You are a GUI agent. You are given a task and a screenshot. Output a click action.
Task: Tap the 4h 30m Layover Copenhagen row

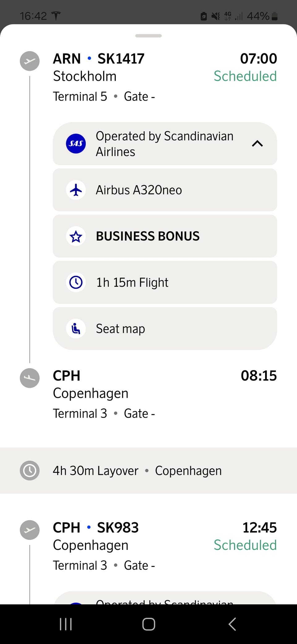click(148, 471)
